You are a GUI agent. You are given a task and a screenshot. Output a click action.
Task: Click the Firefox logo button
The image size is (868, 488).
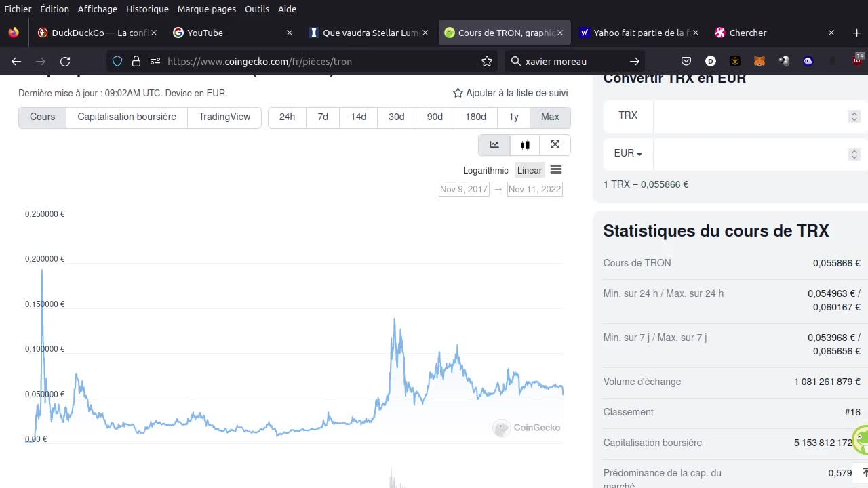pyautogui.click(x=14, y=33)
